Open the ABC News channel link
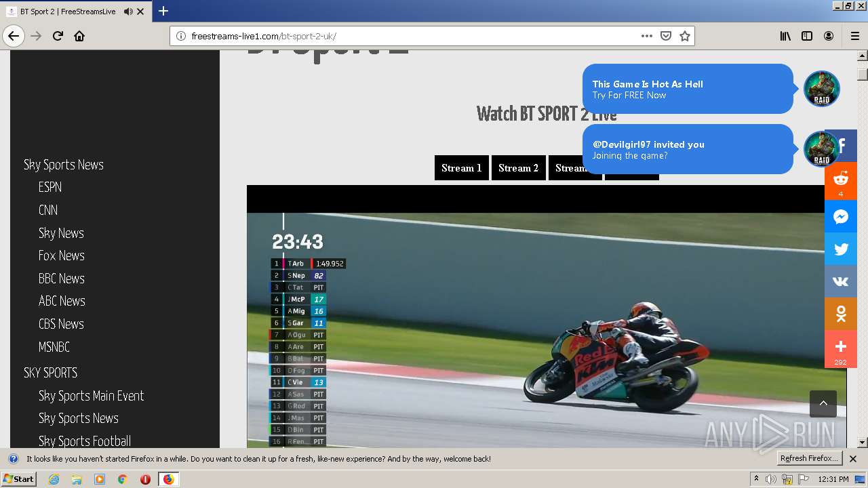This screenshot has height=488, width=868. (x=62, y=301)
